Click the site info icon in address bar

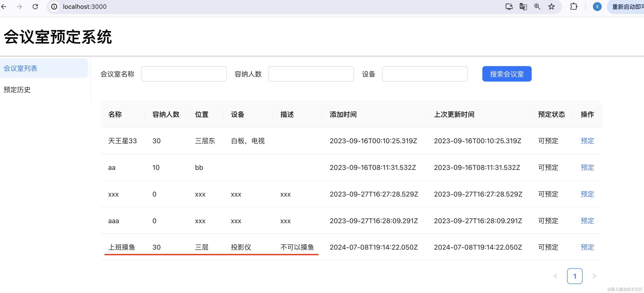coord(54,7)
